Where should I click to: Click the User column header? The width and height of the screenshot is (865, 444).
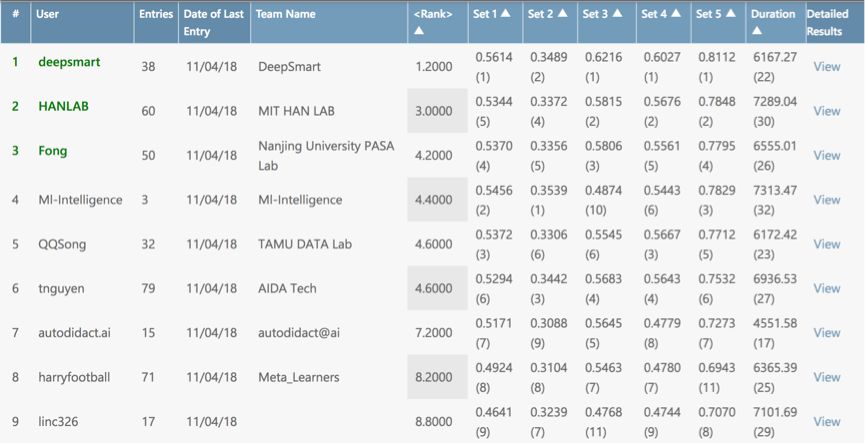pyautogui.click(x=47, y=14)
